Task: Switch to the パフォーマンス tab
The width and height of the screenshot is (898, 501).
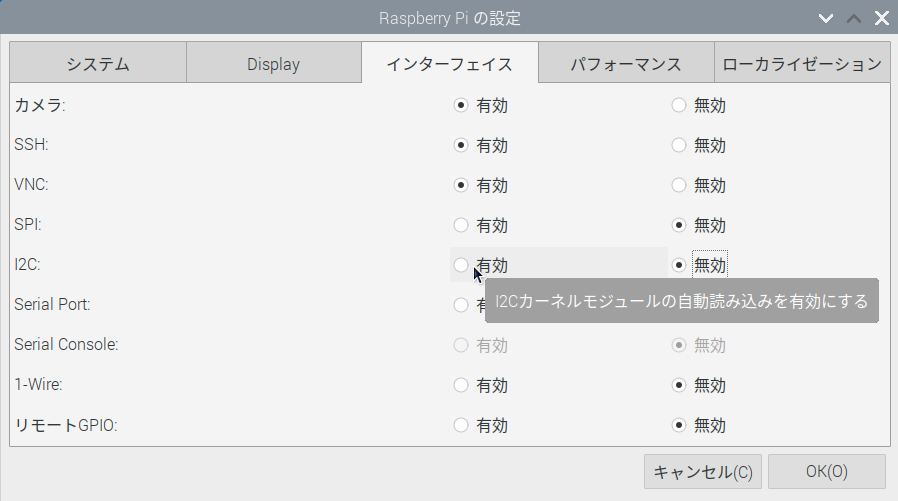Action: click(x=626, y=63)
